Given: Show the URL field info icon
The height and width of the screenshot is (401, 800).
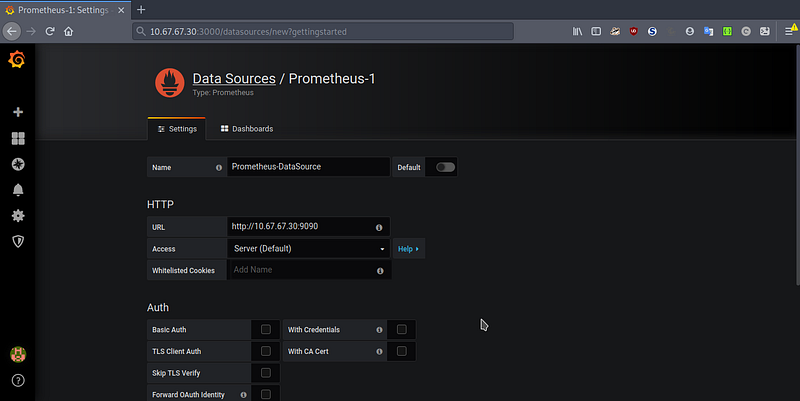Looking at the screenshot, I should pos(379,228).
